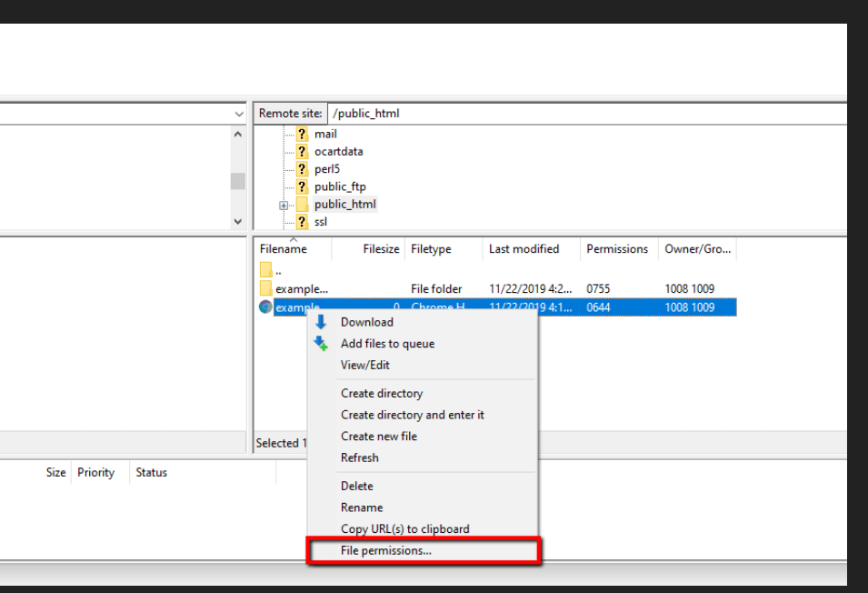Click the Chrome HTML file icon
Image resolution: width=868 pixels, height=593 pixels.
coord(265,307)
